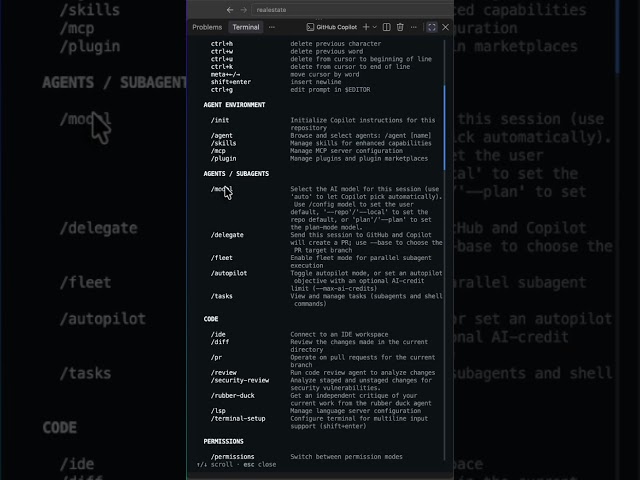Click the /rubber-duck command
The width and height of the screenshot is (640, 480).
pyautogui.click(x=232, y=396)
